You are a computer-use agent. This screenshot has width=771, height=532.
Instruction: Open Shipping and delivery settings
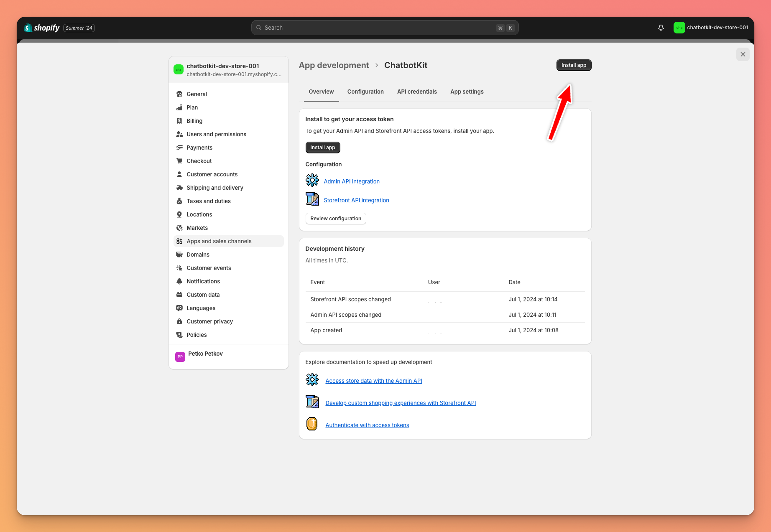coord(229,188)
